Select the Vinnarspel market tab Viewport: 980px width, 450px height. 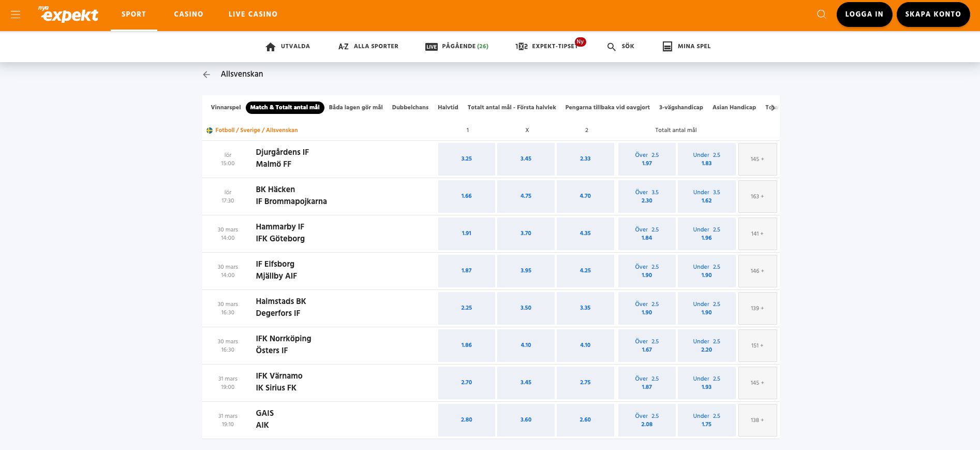click(226, 108)
